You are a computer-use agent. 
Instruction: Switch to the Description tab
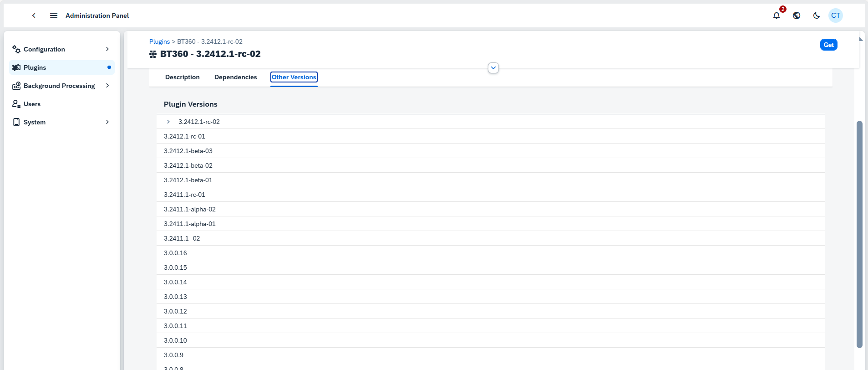coord(183,77)
